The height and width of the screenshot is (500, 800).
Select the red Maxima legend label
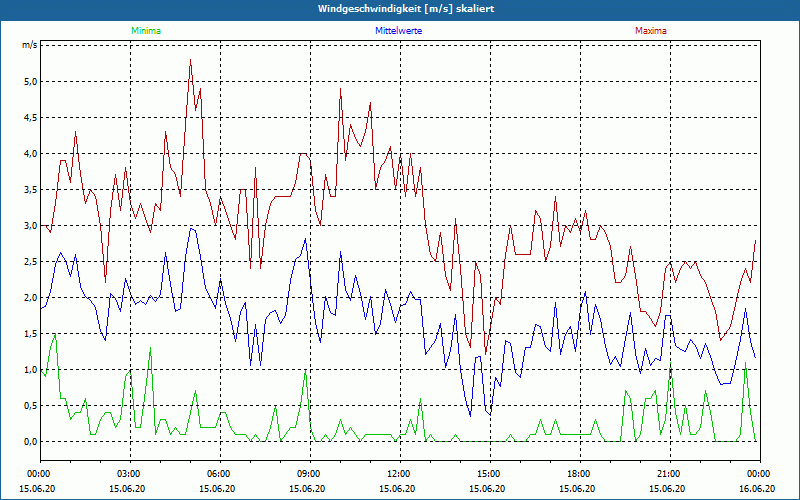point(651,31)
